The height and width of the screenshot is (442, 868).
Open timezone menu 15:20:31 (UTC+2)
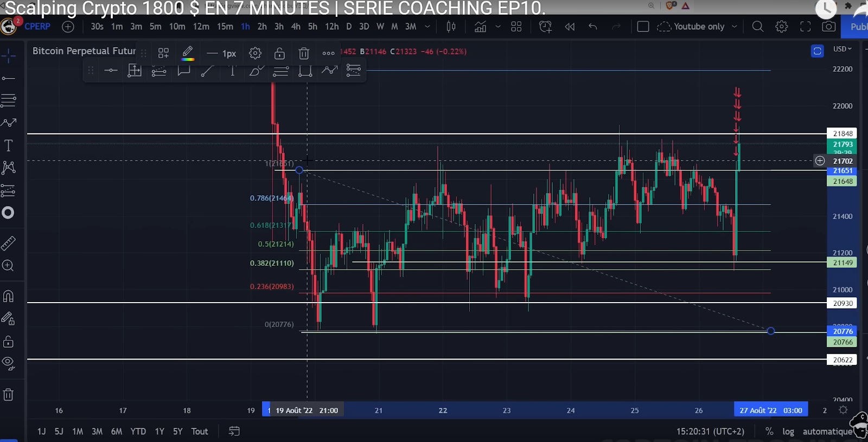(x=710, y=431)
